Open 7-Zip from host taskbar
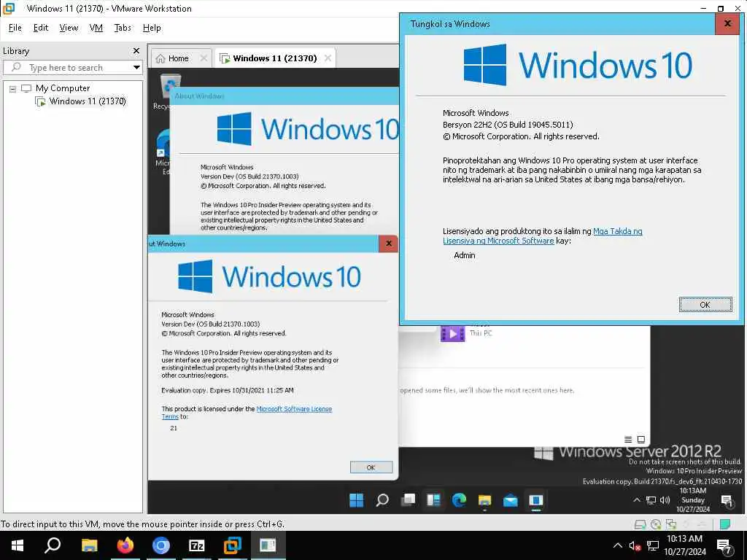The image size is (747, 560). (x=197, y=545)
